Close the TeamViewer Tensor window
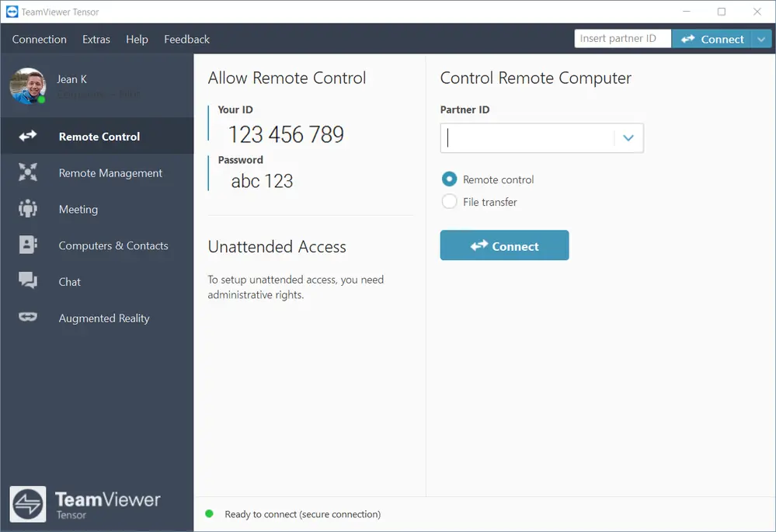Image resolution: width=776 pixels, height=532 pixels. pos(757,12)
